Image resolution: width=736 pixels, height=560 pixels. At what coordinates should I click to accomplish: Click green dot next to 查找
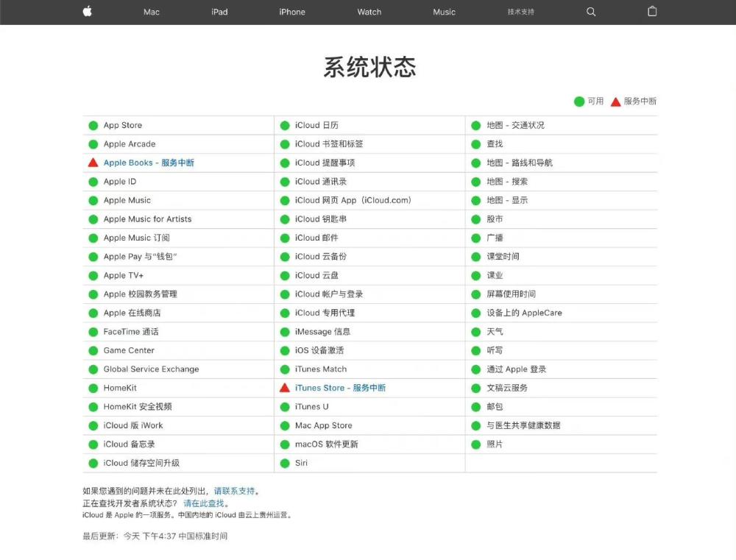(476, 144)
